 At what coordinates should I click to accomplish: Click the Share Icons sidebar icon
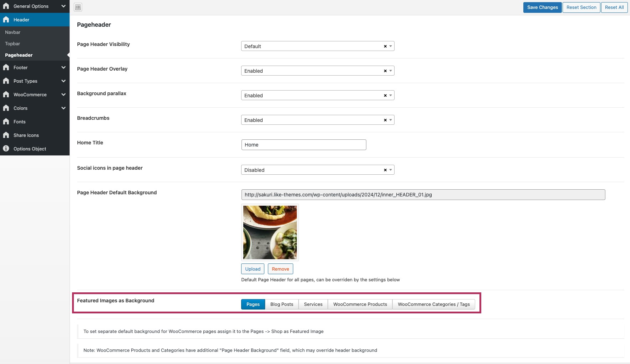click(x=6, y=135)
